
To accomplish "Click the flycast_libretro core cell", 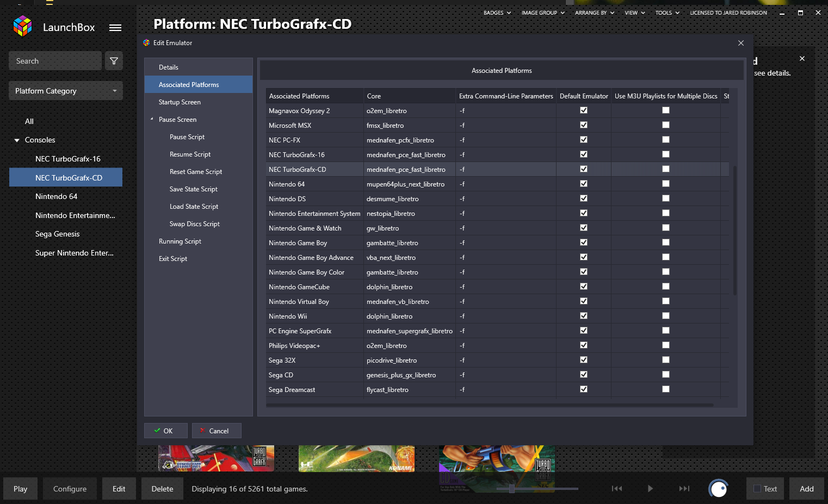I will pyautogui.click(x=410, y=390).
